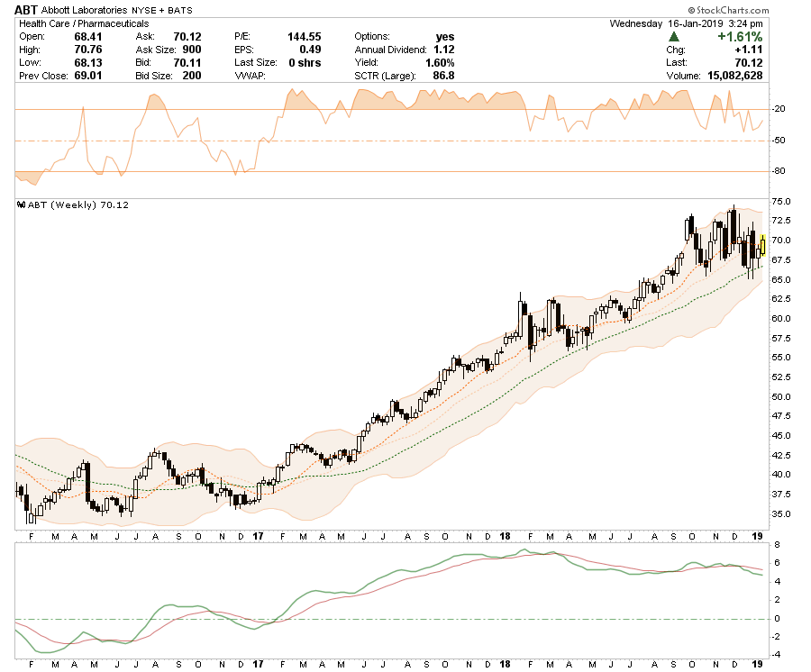Screen dimensions: 811x672
Task: Select the High value 70.76
Action: click(x=88, y=50)
